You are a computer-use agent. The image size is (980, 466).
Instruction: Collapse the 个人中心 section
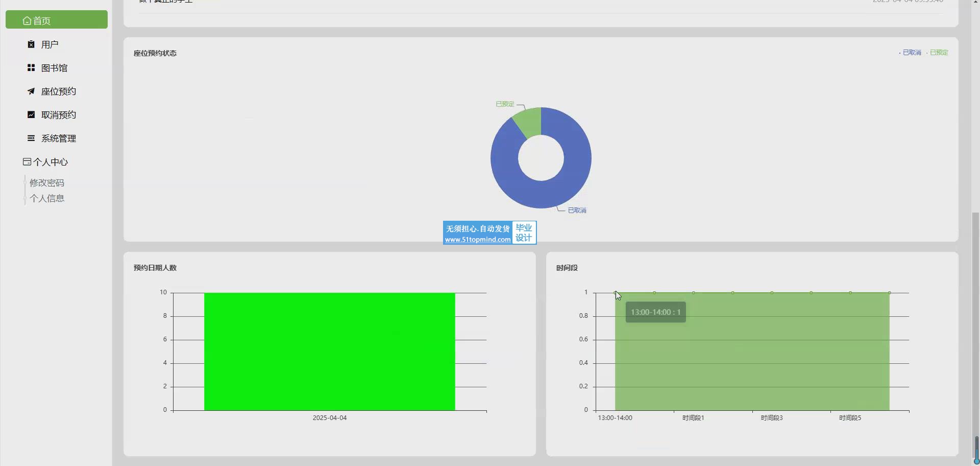point(50,162)
